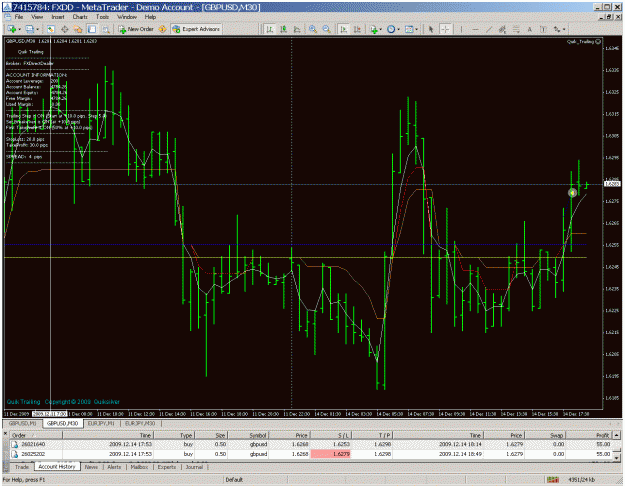Expand the Profiles dropdown arrow
This screenshot has height=486, width=625.
[x=37, y=29]
